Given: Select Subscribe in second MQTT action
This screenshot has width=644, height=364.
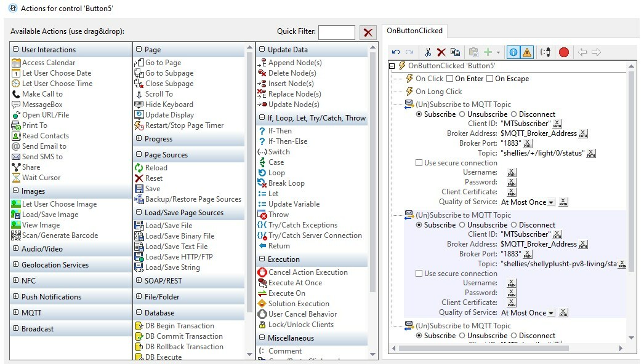Looking at the screenshot, I should [x=419, y=225].
